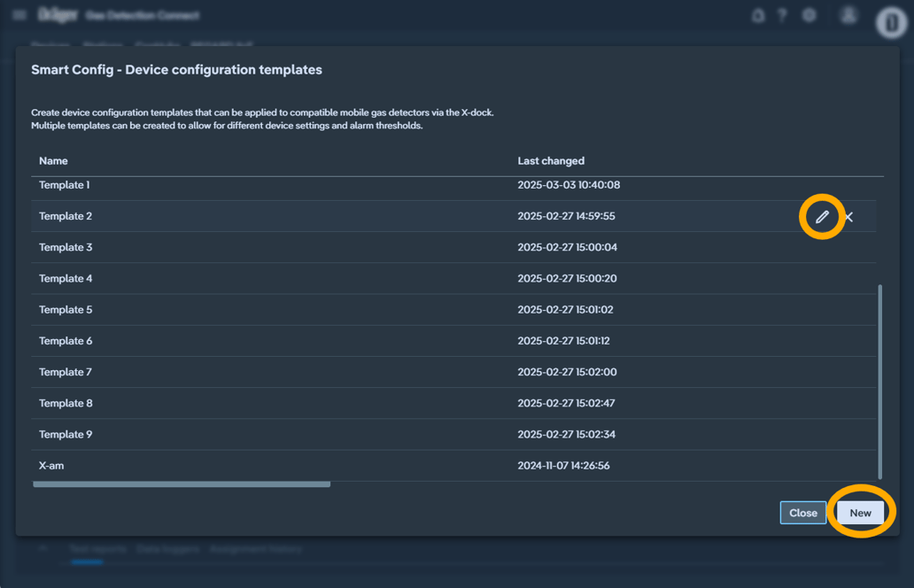Close the Smart Config dialog
The width and height of the screenshot is (914, 588).
coord(802,513)
